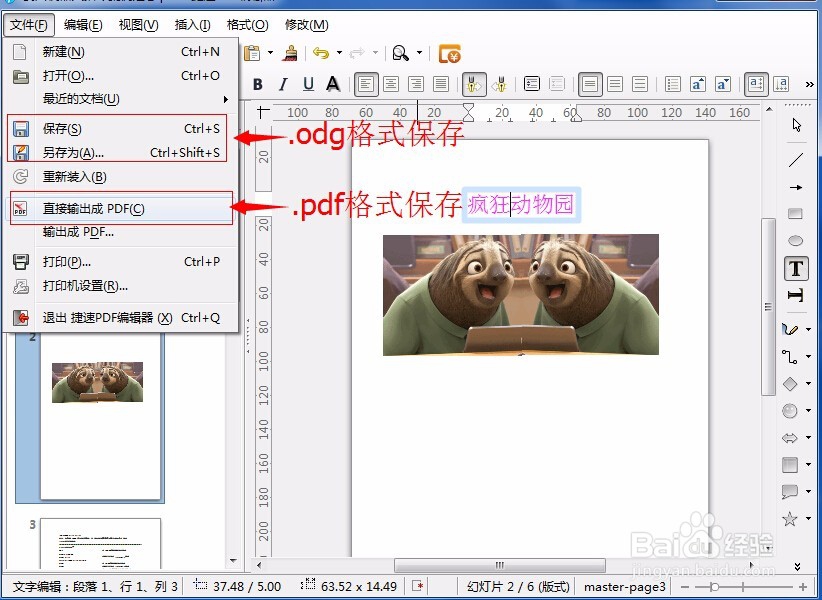Select the callout speech bubble tool
The image size is (822, 600).
(790, 492)
